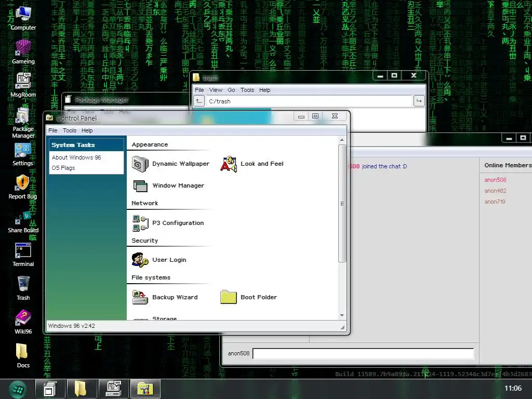Open the Boot Folder item
The image size is (532, 399).
point(248,297)
